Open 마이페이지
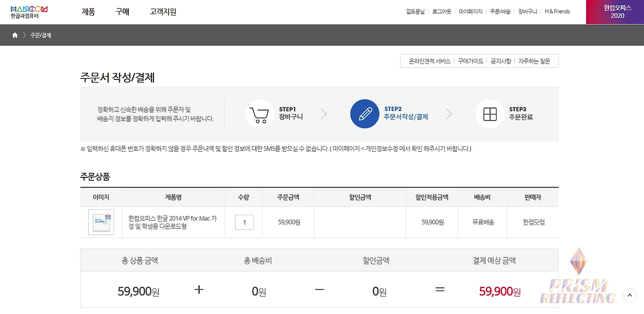The width and height of the screenshot is (644, 314). [470, 12]
